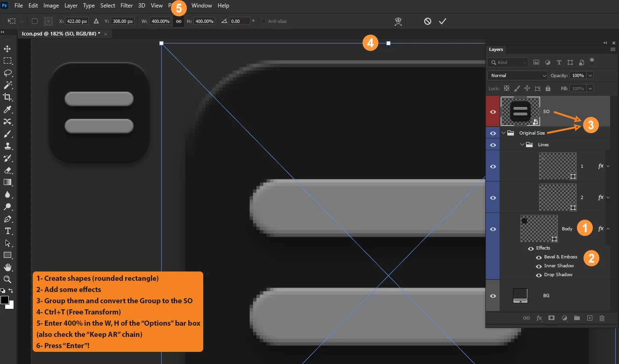Select the Path Selection tool
Viewport: 619px width, 364px height.
pyautogui.click(x=7, y=243)
